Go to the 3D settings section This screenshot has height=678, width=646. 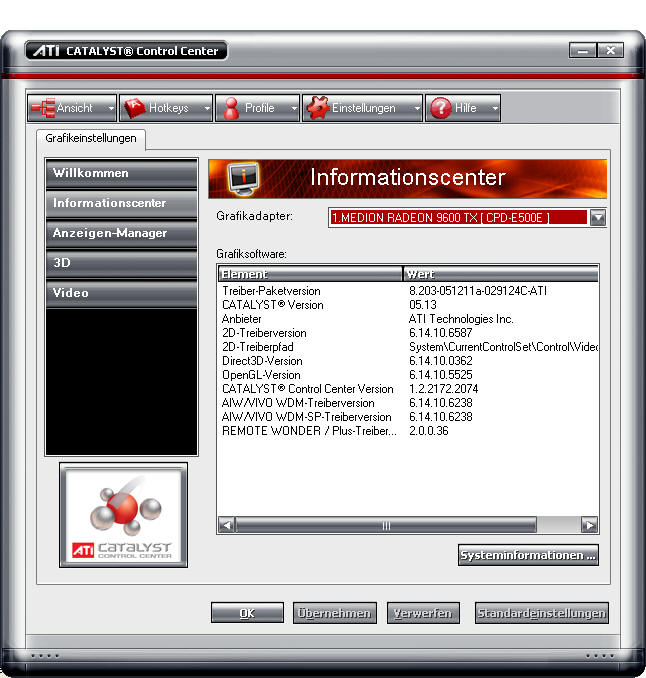coord(122,263)
